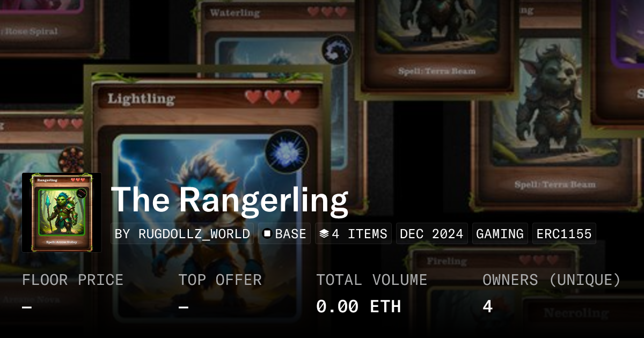
Task: Select the BASE chain tag
Action: [x=284, y=234]
